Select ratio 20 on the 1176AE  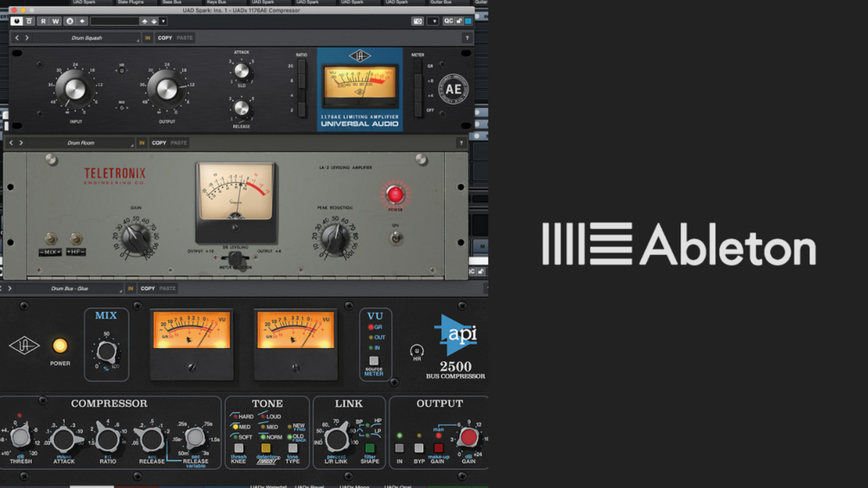pos(301,67)
